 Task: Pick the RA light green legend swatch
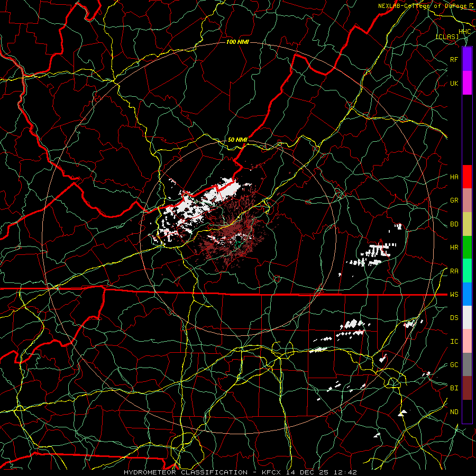coord(467,271)
